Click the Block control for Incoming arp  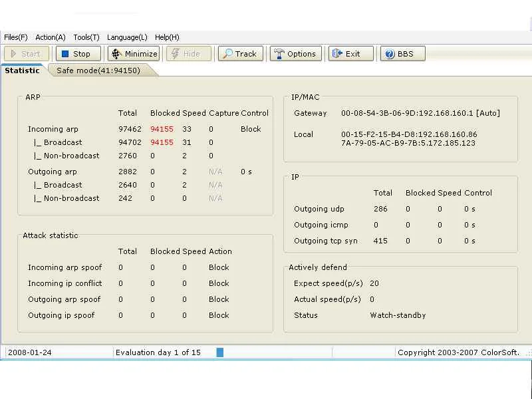(x=251, y=129)
